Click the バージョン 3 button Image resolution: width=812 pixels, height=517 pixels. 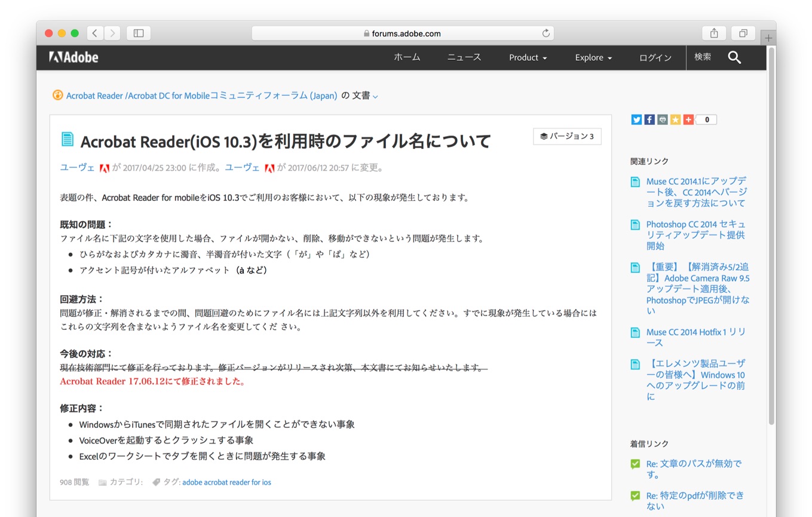click(x=566, y=136)
